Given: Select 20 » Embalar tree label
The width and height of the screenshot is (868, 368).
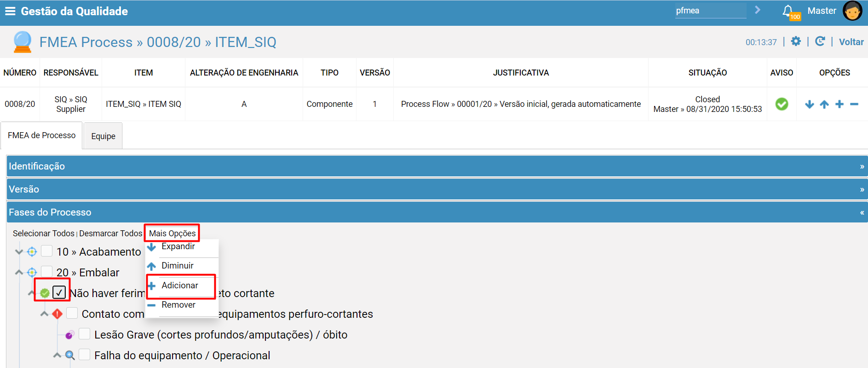Looking at the screenshot, I should point(88,273).
